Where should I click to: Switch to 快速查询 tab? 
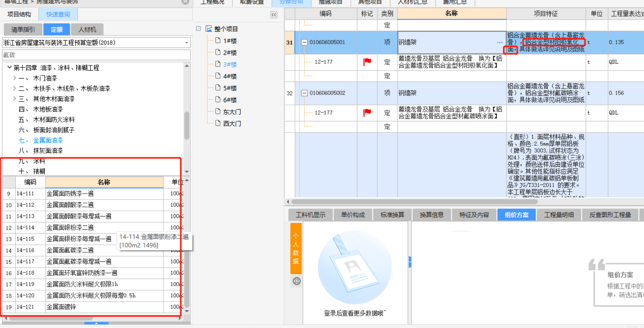tap(58, 14)
